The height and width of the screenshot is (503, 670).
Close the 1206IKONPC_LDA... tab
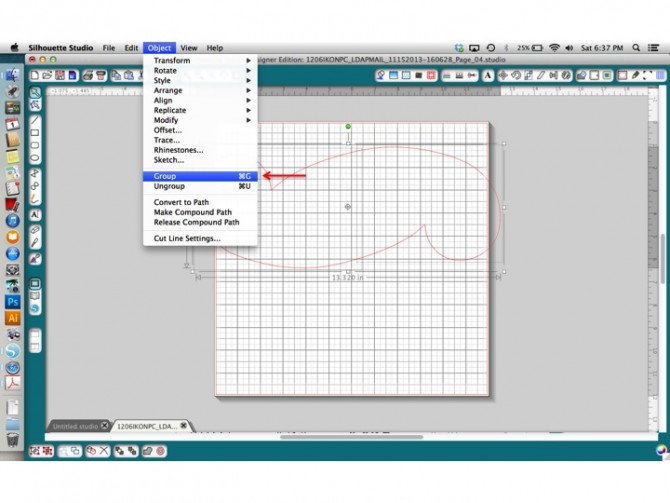coord(183,426)
